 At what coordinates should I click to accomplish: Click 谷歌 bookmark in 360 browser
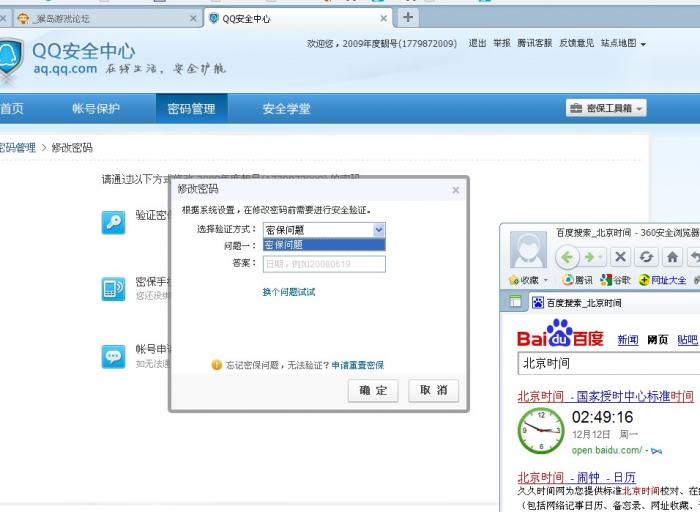coord(615,280)
